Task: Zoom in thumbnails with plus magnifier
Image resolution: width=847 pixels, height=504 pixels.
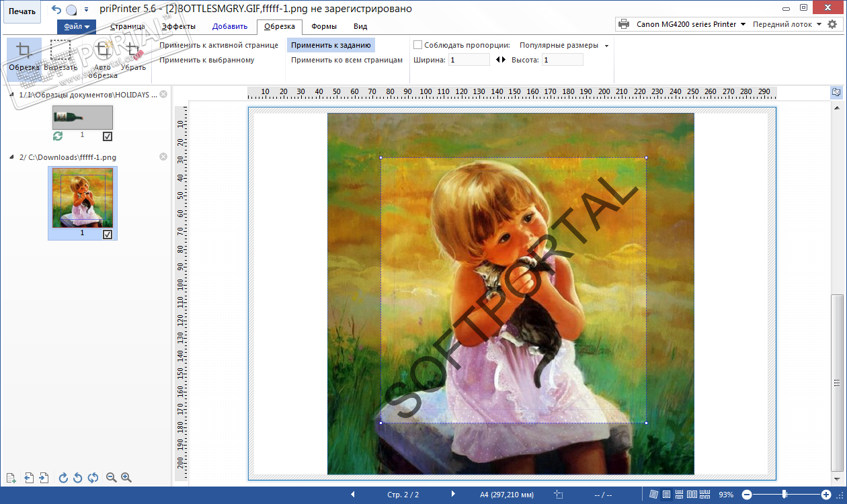Action: 126,478
